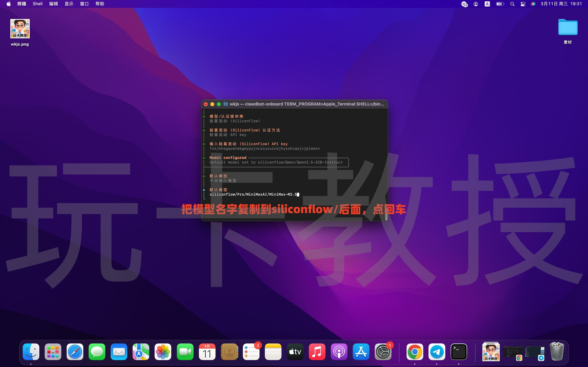Image resolution: width=588 pixels, height=367 pixels.
Task: Activate Siri from the menu bar
Action: [x=533, y=4]
